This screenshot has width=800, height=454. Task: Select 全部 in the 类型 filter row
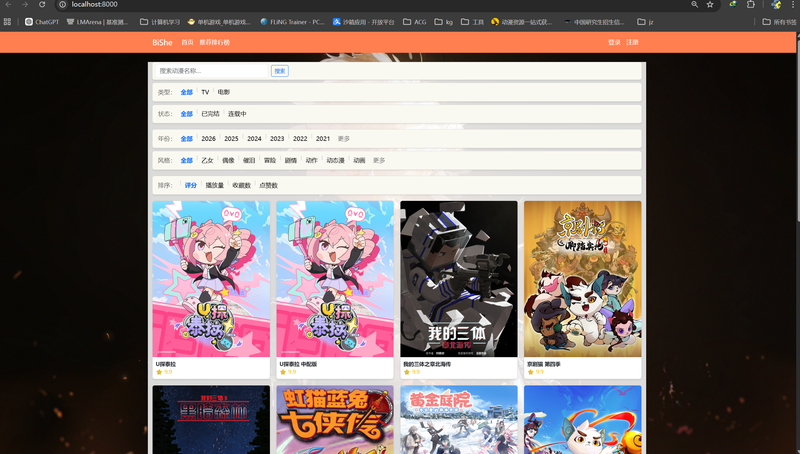tap(186, 92)
